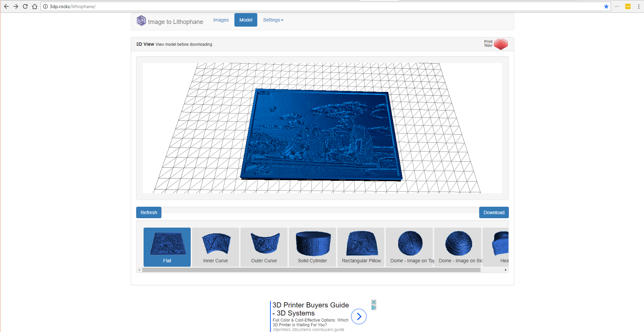Select the Solid Cylinder shape

(x=312, y=247)
